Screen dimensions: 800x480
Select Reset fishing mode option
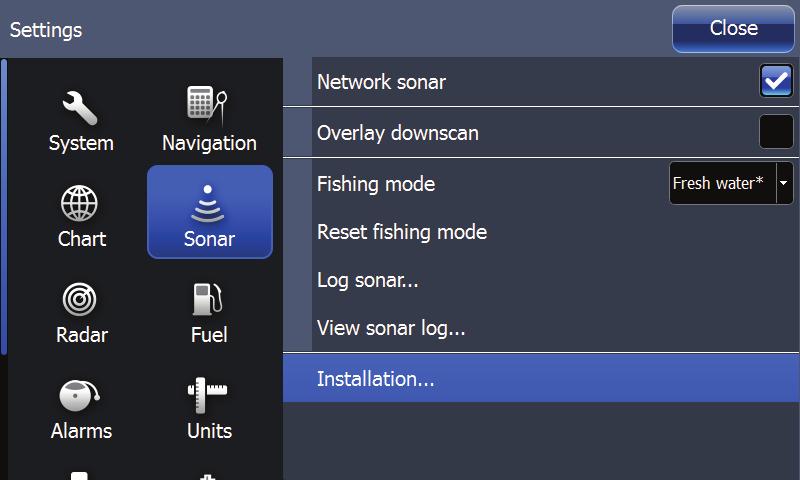pyautogui.click(x=402, y=232)
